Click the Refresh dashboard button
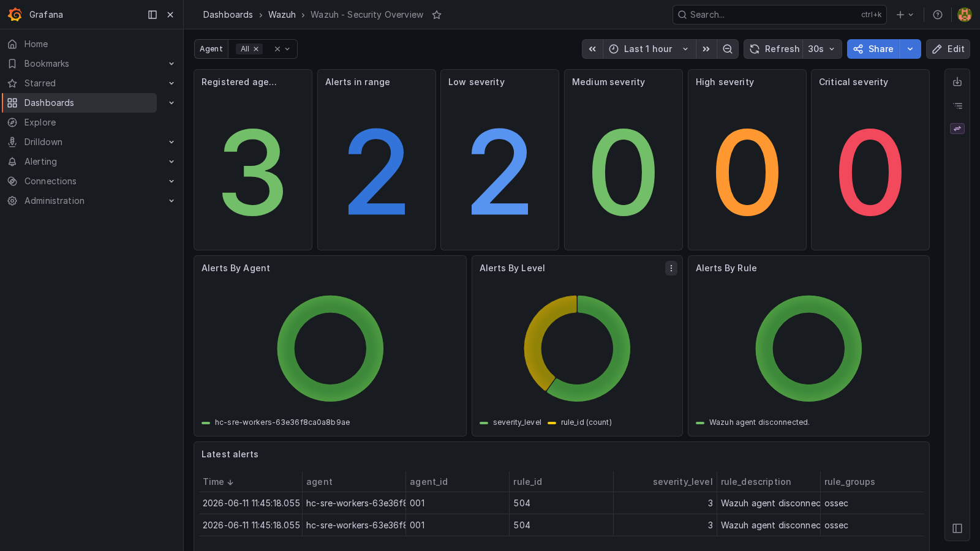Image resolution: width=980 pixels, height=551 pixels. (x=774, y=49)
